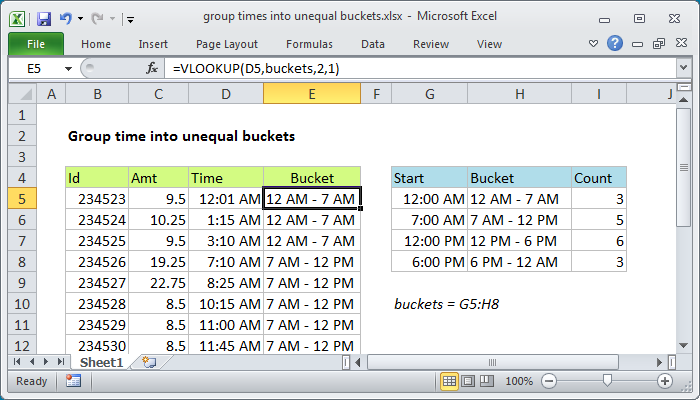Click the Count cell for 12 PM - 6 PM
Image resolution: width=700 pixels, height=400 pixels.
click(x=599, y=241)
